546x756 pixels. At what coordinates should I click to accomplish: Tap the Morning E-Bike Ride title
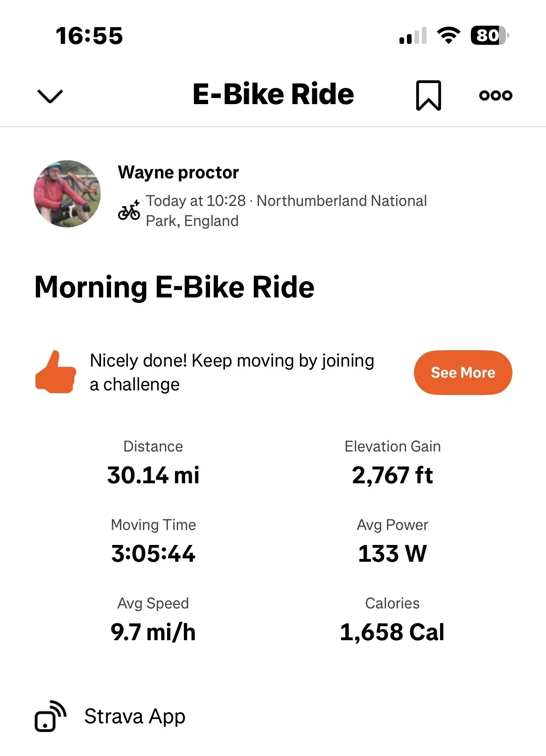click(x=175, y=287)
